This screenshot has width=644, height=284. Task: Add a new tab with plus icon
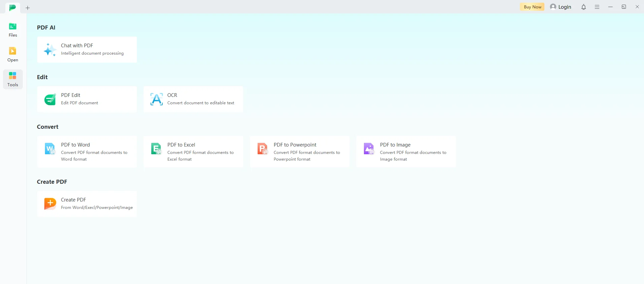tap(28, 8)
